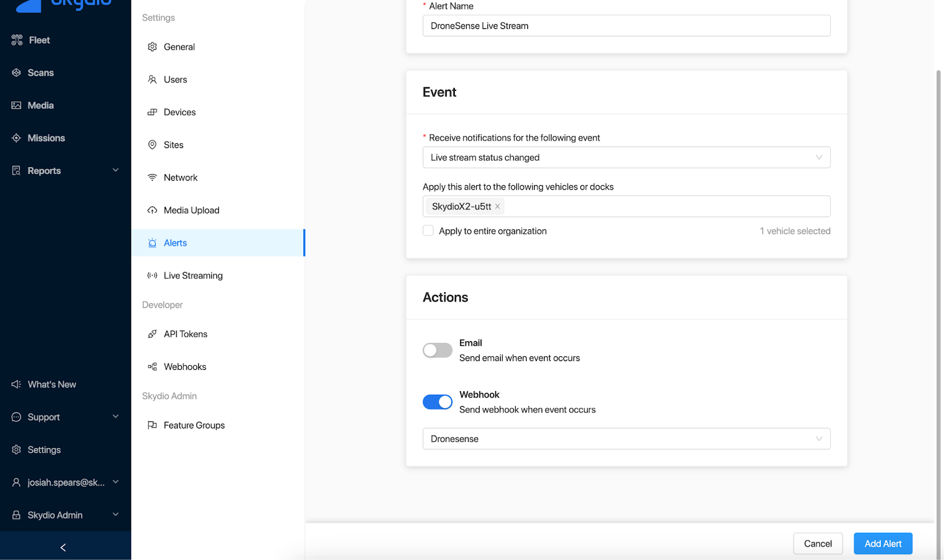Click the Settings gear icon in main sidebar
Screen dimensions: 944x560
[17, 450]
